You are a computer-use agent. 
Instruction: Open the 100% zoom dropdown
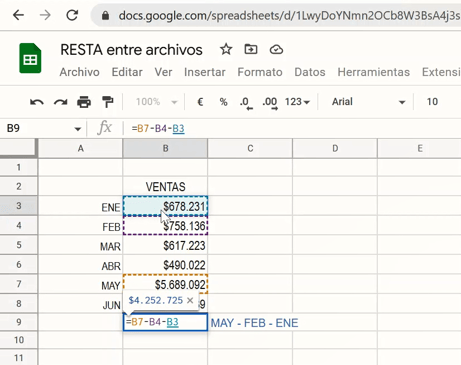tap(156, 102)
